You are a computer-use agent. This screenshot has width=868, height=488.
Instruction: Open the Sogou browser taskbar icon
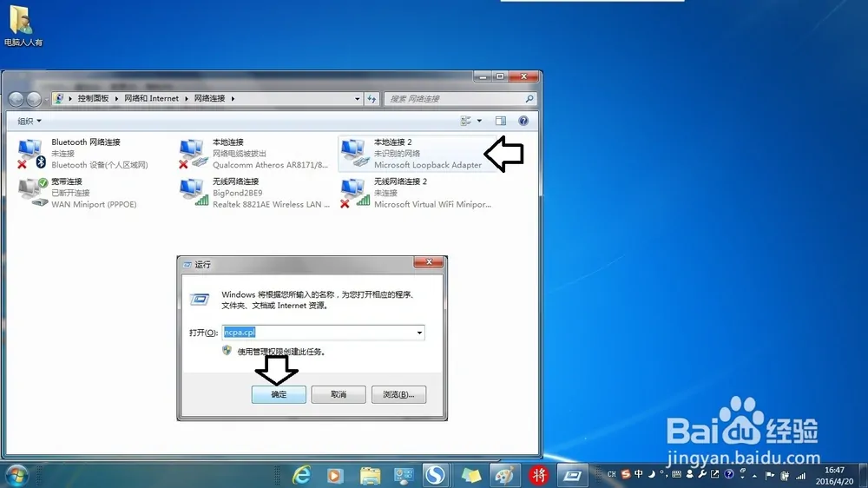tap(434, 475)
